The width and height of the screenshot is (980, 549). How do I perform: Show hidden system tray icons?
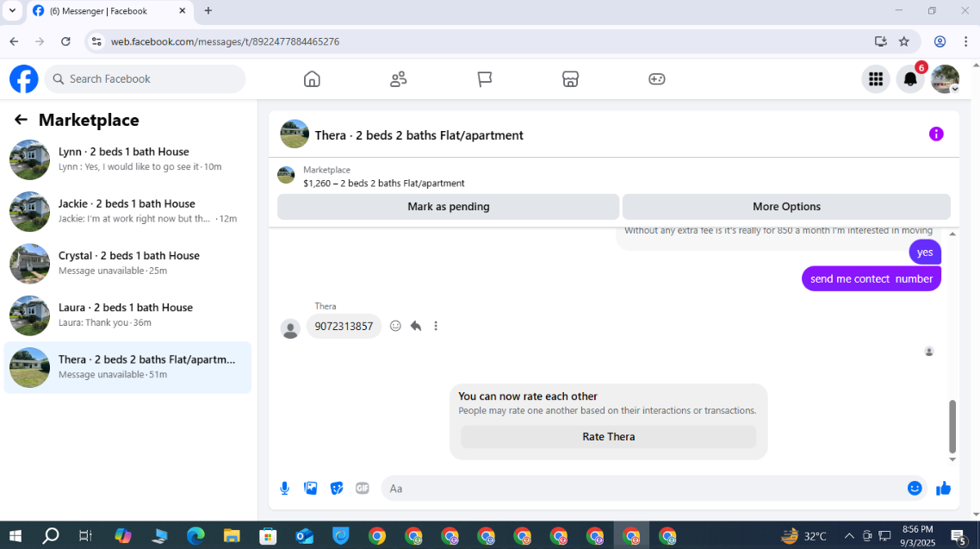pos(849,536)
